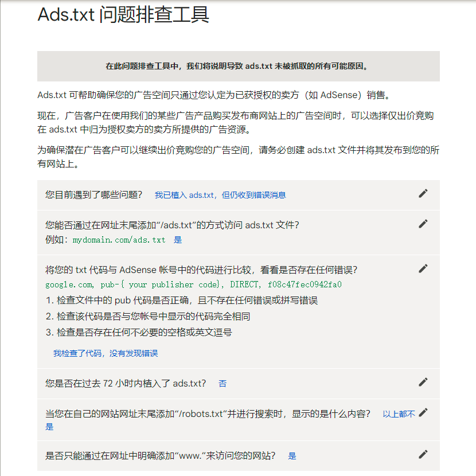The width and height of the screenshot is (476, 476).
Task: Open link 我已植入 ads.txt，但仍收到错误消息
Action: (x=220, y=195)
